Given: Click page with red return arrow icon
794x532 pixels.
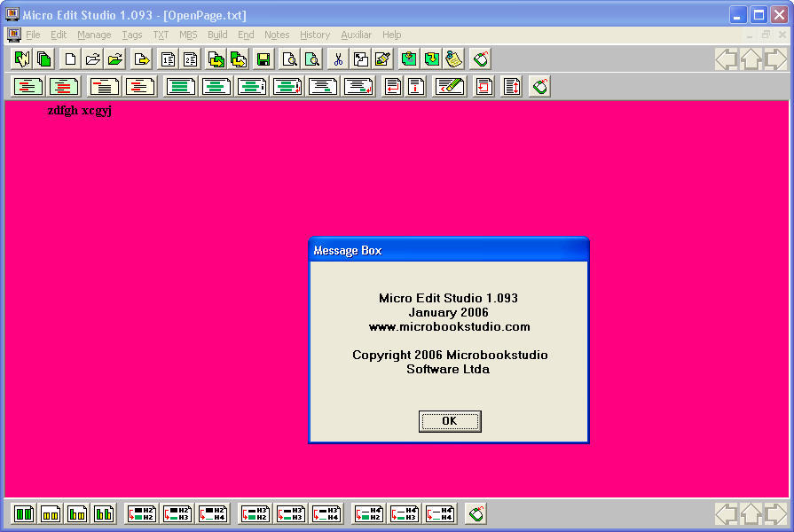Looking at the screenshot, I should pyautogui.click(x=392, y=87).
